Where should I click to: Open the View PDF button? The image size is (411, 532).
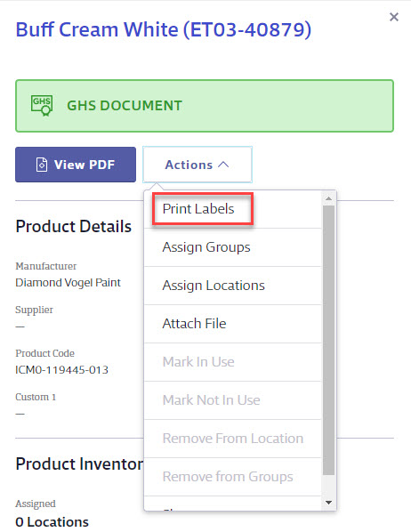coord(76,165)
